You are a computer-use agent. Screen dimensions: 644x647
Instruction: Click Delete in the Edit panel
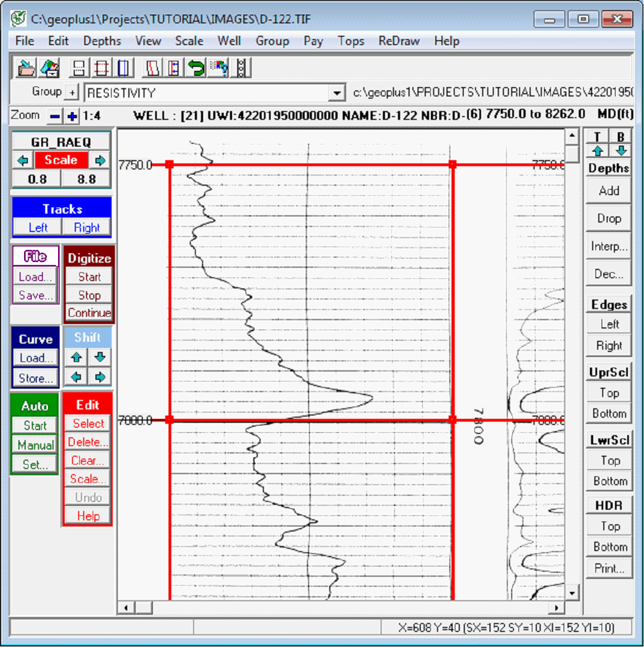click(x=87, y=442)
